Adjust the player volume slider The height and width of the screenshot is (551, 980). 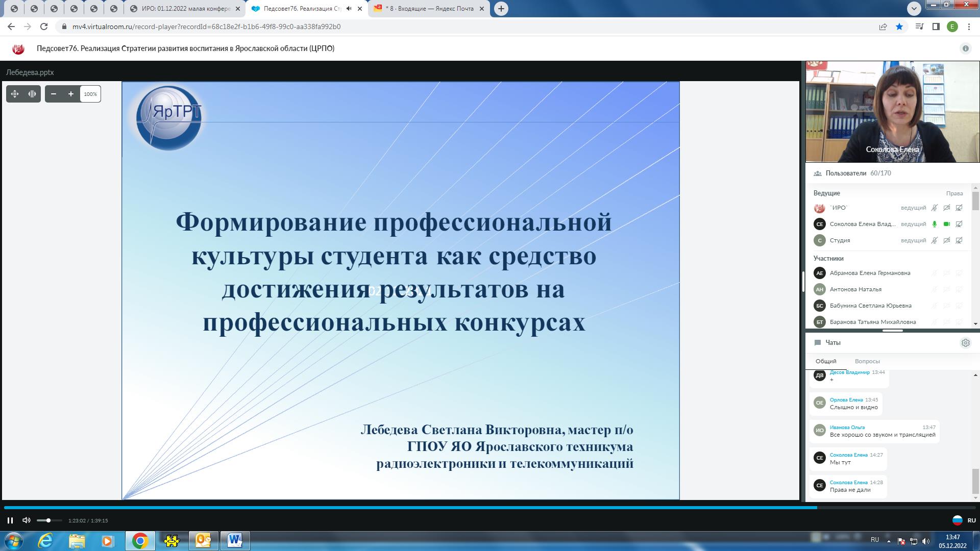[49, 520]
